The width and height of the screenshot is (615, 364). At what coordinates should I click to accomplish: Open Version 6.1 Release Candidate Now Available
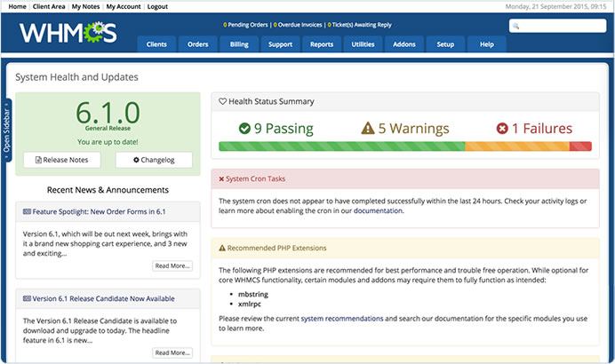(x=103, y=298)
